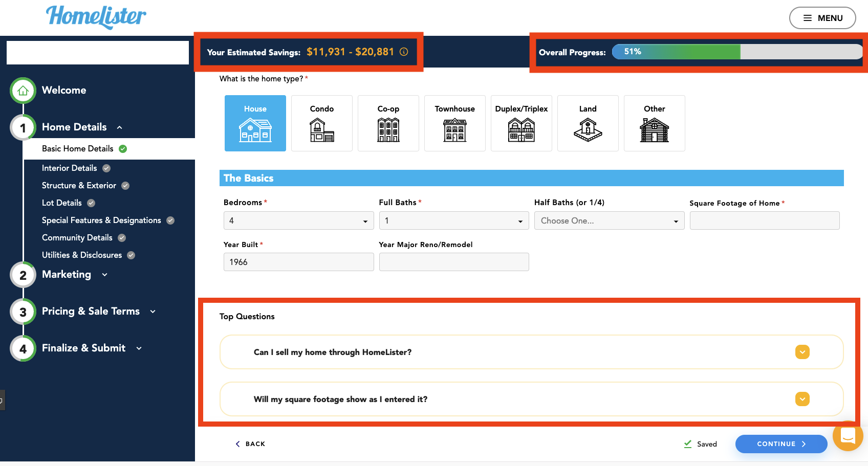This screenshot has height=466, width=868.
Task: Open the Interior Details sidebar item
Action: (x=70, y=168)
